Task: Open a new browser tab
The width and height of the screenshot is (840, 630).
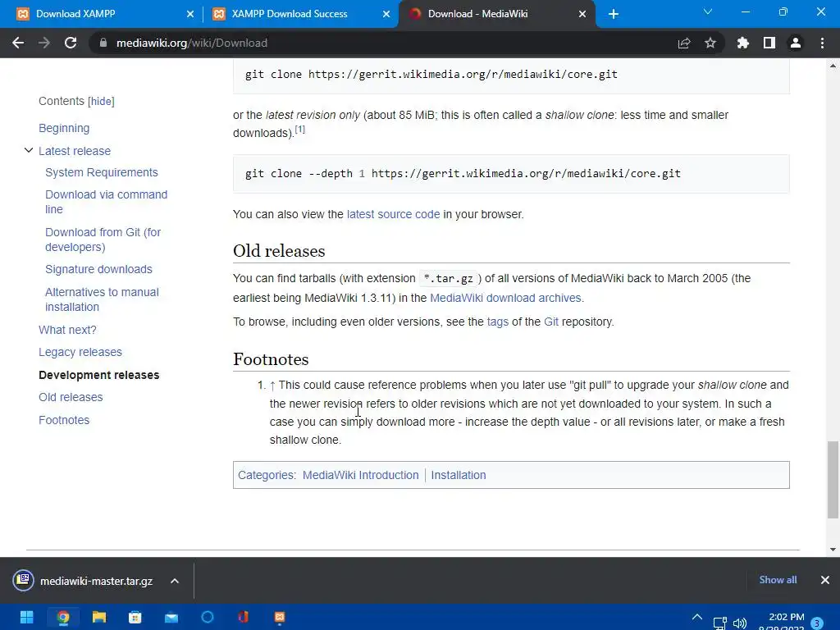Action: coord(614,14)
